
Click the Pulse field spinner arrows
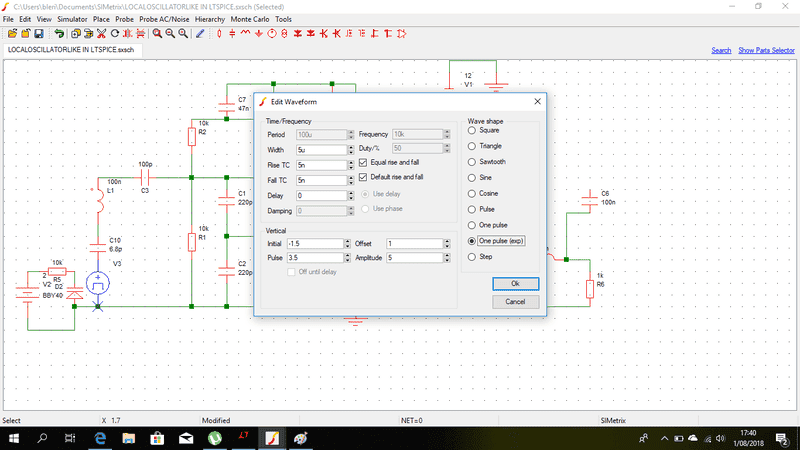(x=347, y=258)
